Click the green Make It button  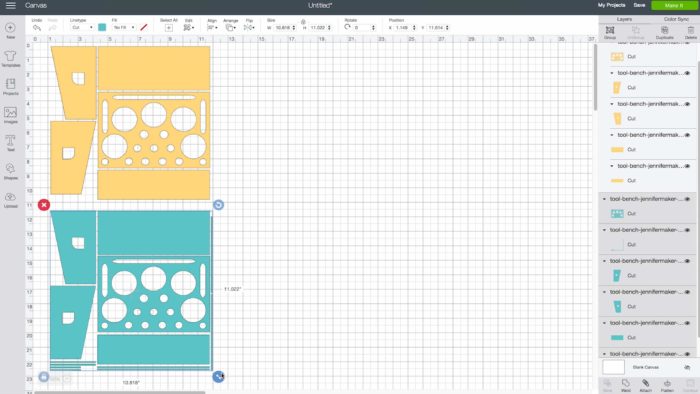coord(674,5)
